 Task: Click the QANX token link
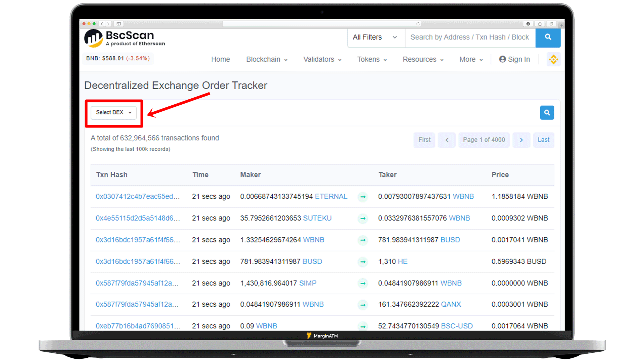pos(451,304)
